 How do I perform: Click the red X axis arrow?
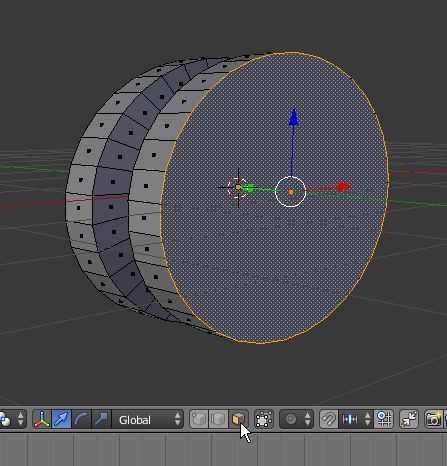pos(343,187)
